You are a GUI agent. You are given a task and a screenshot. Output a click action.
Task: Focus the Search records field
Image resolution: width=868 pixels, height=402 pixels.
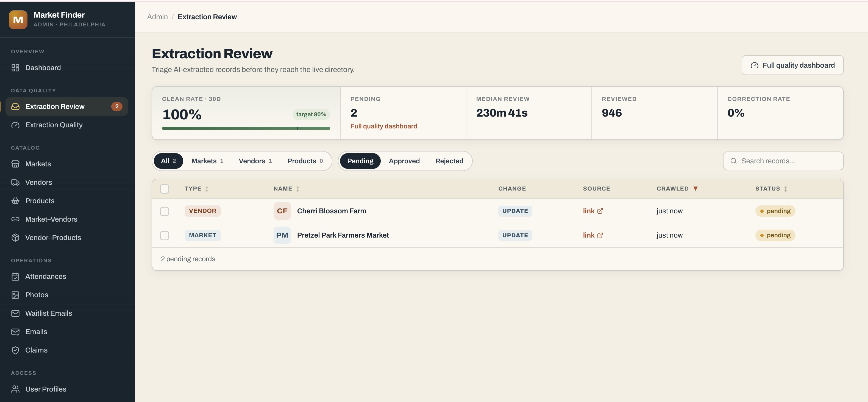[783, 161]
